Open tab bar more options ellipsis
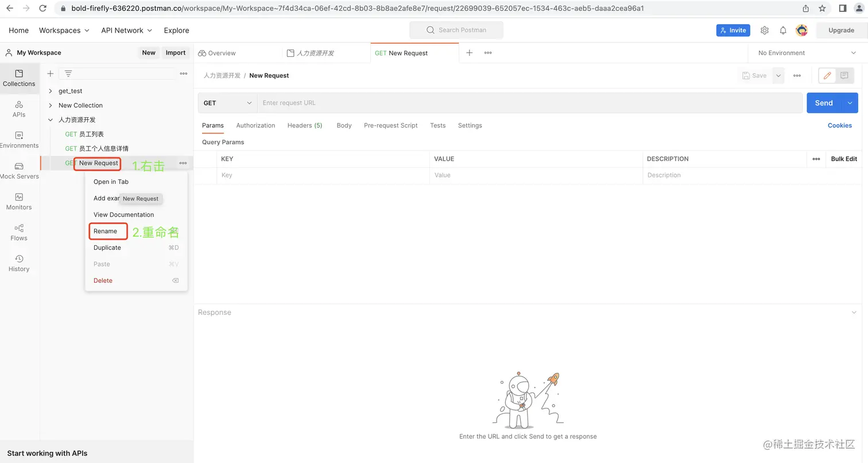 tap(488, 53)
